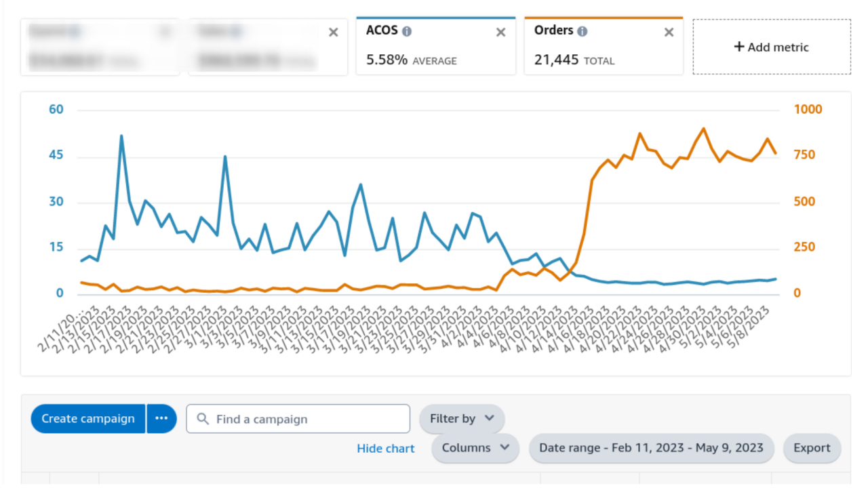The height and width of the screenshot is (488, 868).
Task: Remove the Orders metric card
Action: coord(669,32)
